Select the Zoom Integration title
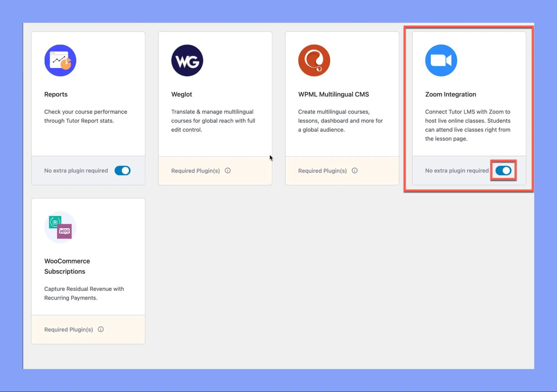The height and width of the screenshot is (392, 557). pos(451,94)
